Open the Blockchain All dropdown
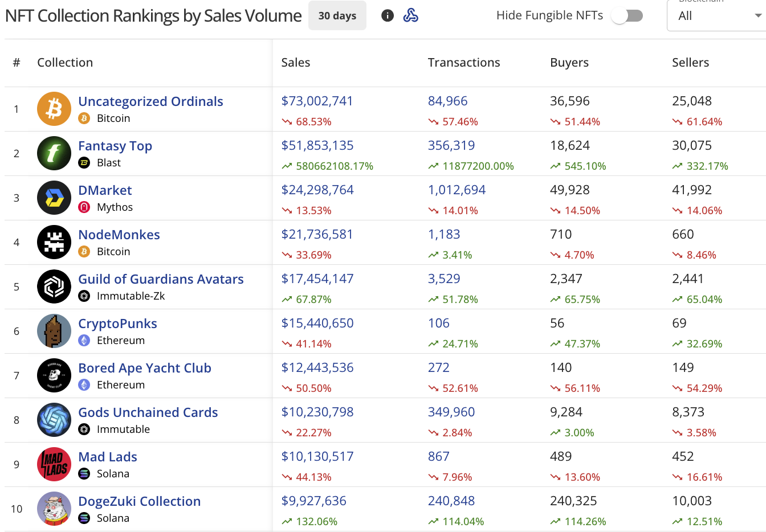Screen dimensions: 766x532 (x=716, y=15)
